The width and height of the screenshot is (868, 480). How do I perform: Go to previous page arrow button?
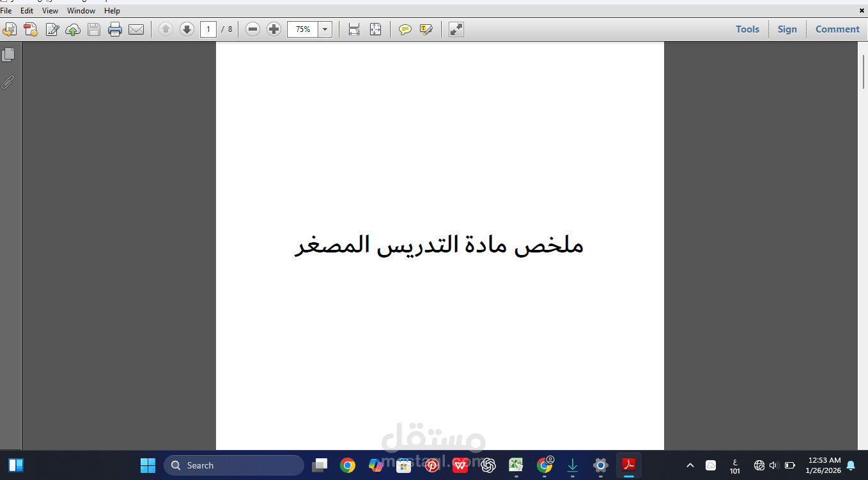[166, 29]
